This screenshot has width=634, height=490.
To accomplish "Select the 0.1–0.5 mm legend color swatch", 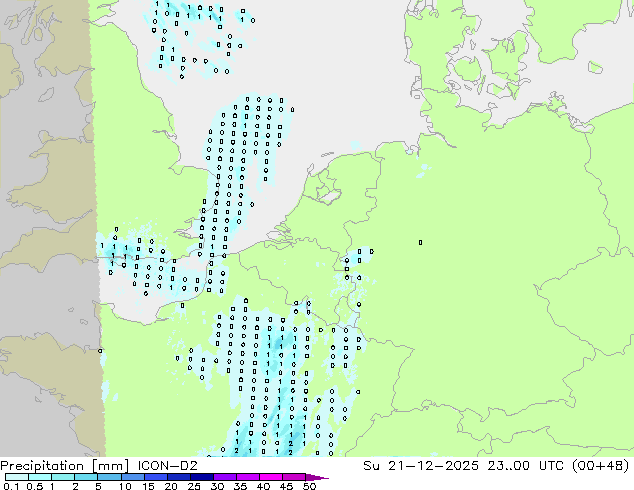I will 17,477.
